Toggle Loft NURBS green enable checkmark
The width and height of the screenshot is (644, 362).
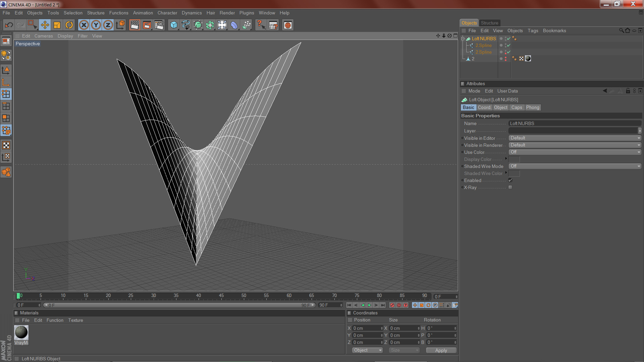(509, 39)
